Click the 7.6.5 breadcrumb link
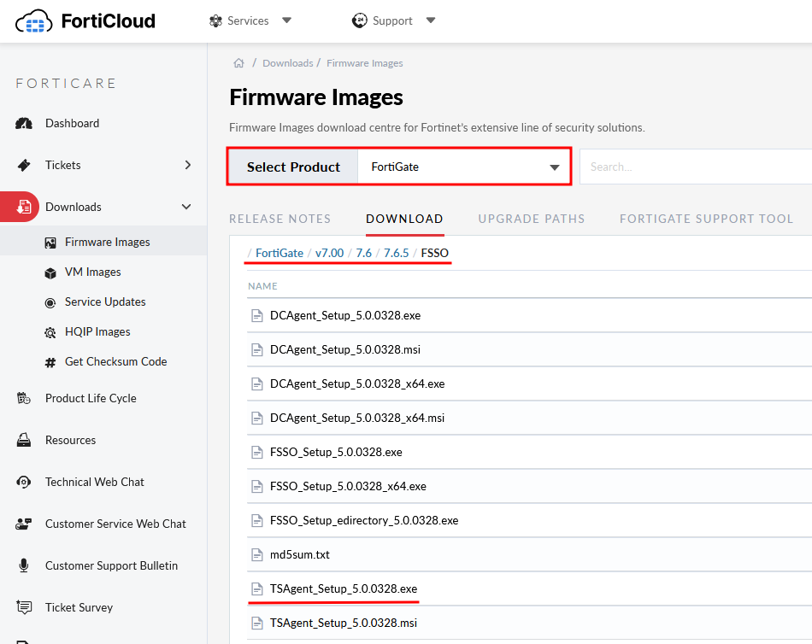 pos(397,253)
